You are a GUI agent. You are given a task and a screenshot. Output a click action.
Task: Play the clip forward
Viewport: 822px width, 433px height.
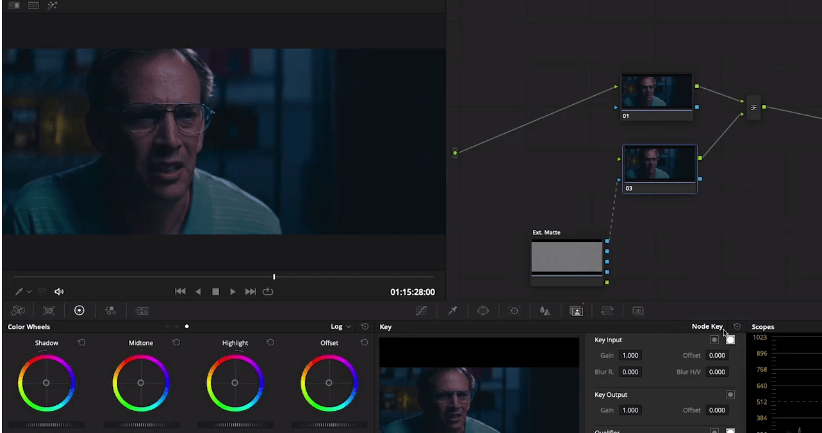(x=233, y=291)
